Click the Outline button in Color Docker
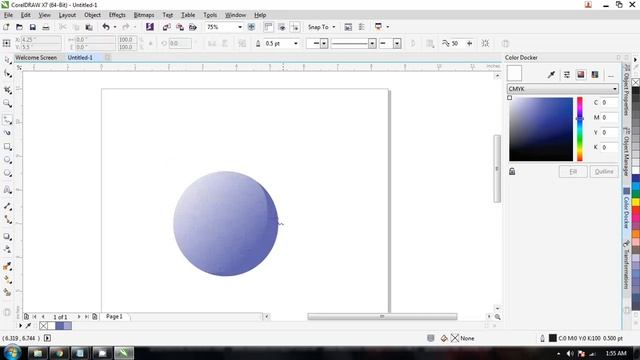640x360 pixels. pyautogui.click(x=604, y=171)
